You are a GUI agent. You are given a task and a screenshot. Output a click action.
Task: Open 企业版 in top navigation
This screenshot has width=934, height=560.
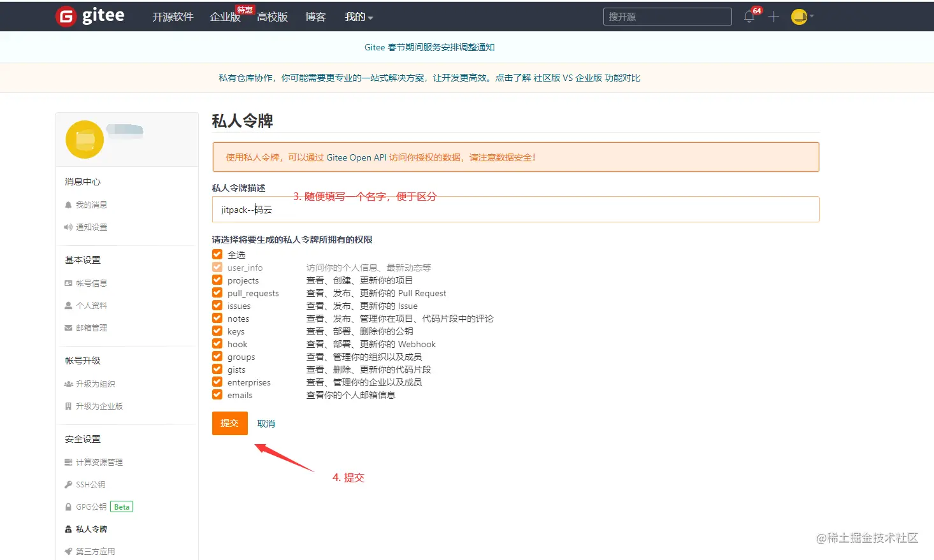click(x=225, y=17)
